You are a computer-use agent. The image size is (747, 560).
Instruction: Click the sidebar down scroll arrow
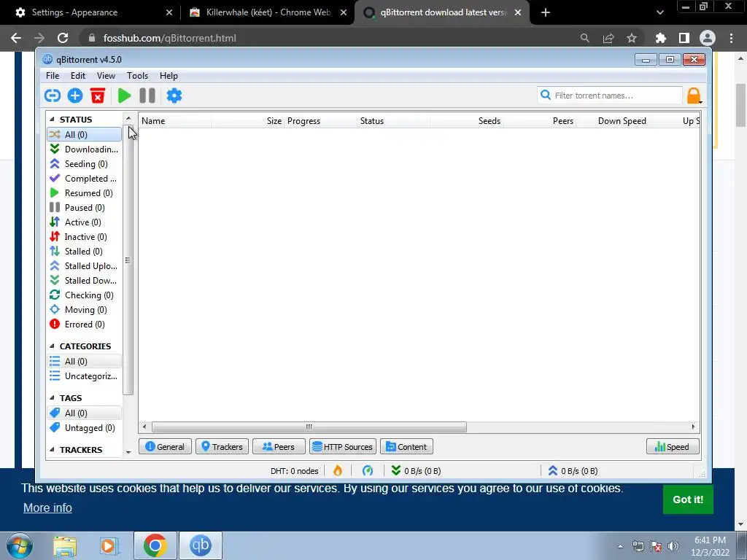click(x=128, y=452)
